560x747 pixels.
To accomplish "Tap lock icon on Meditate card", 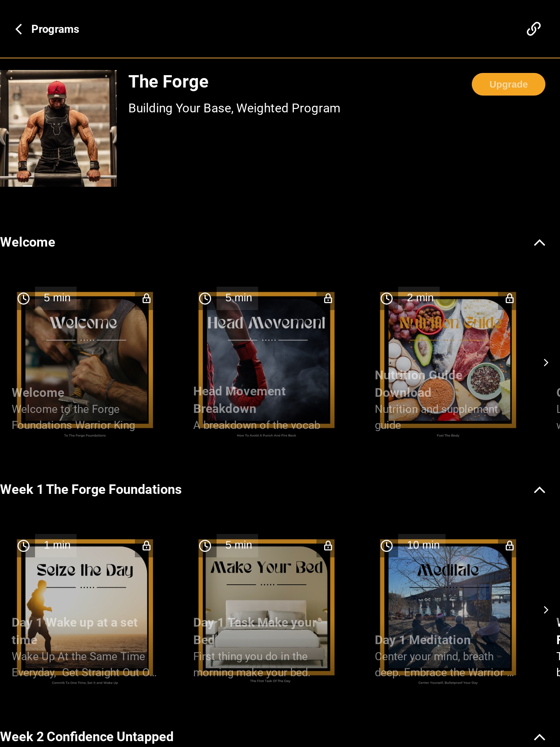I will pos(510,546).
